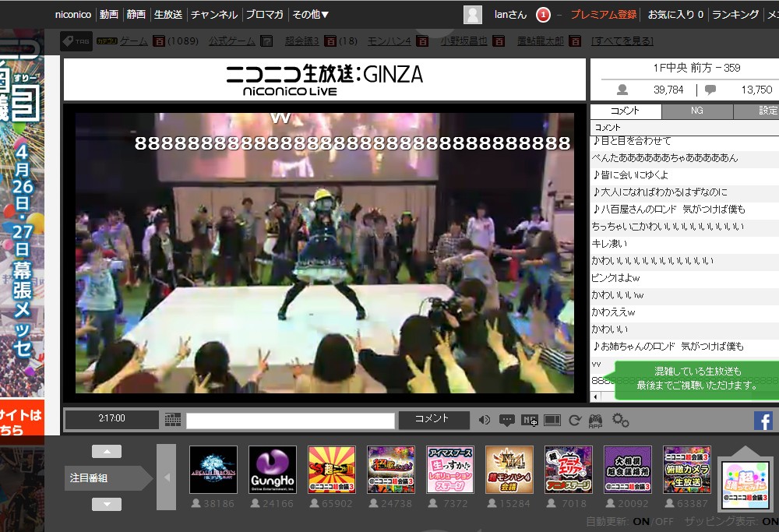
Task: Click the モンハン4 tag link
Action: 389,41
